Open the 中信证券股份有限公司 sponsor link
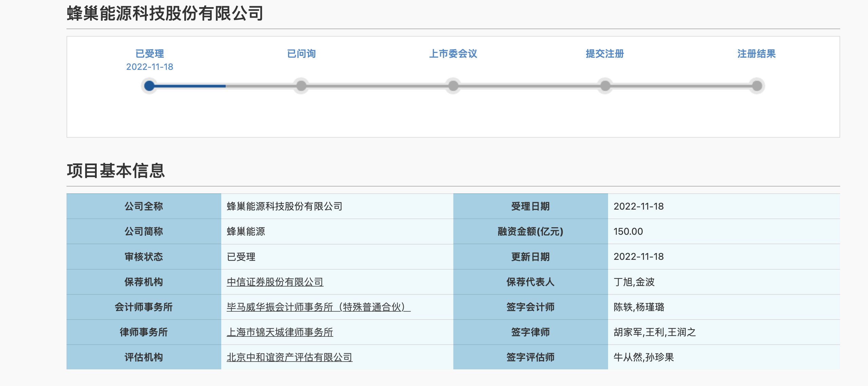The image size is (868, 386). 275,282
